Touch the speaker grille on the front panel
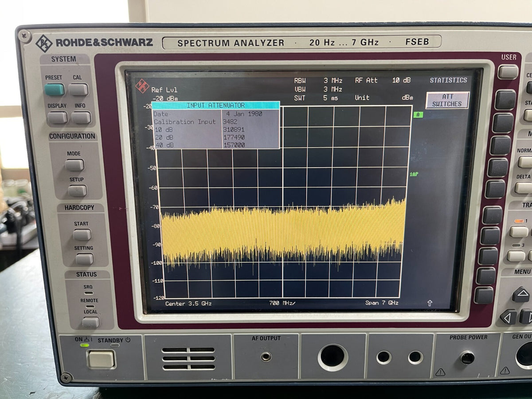532x399 pixels. tap(188, 358)
